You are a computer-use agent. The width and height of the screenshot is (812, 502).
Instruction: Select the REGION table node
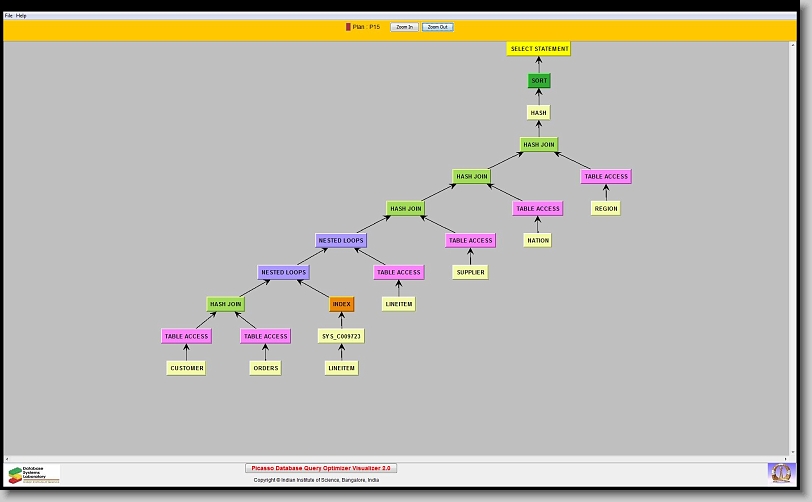(x=605, y=209)
